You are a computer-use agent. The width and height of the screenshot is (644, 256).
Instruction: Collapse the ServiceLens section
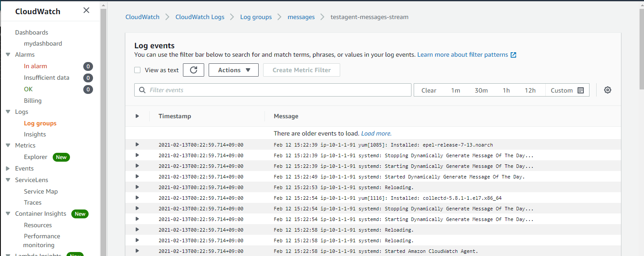7,180
